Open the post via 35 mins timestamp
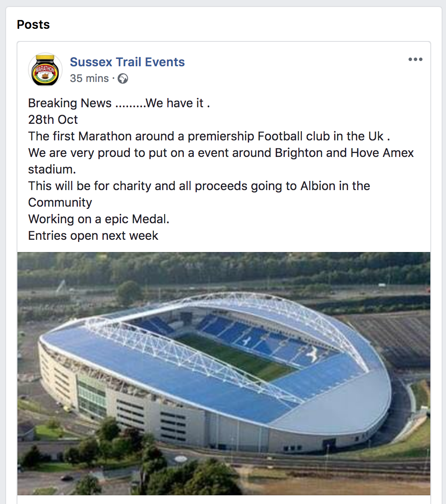This screenshot has width=446, height=504. [89, 78]
